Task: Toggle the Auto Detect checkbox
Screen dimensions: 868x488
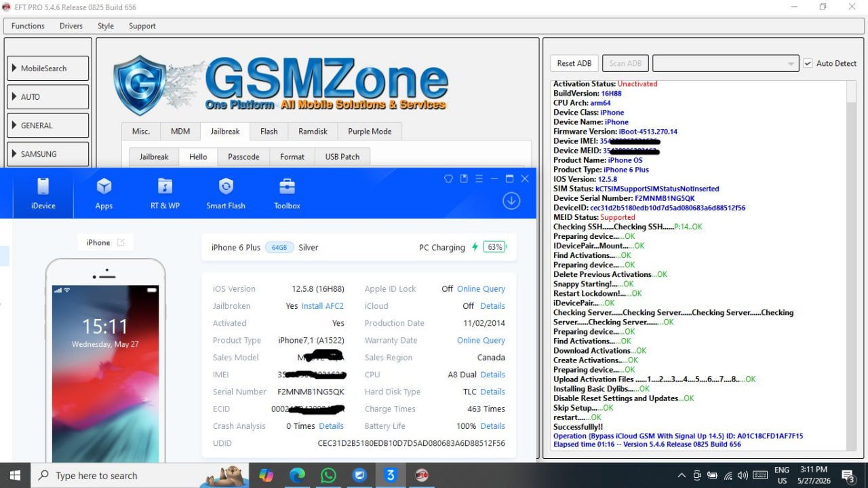Action: coord(808,63)
